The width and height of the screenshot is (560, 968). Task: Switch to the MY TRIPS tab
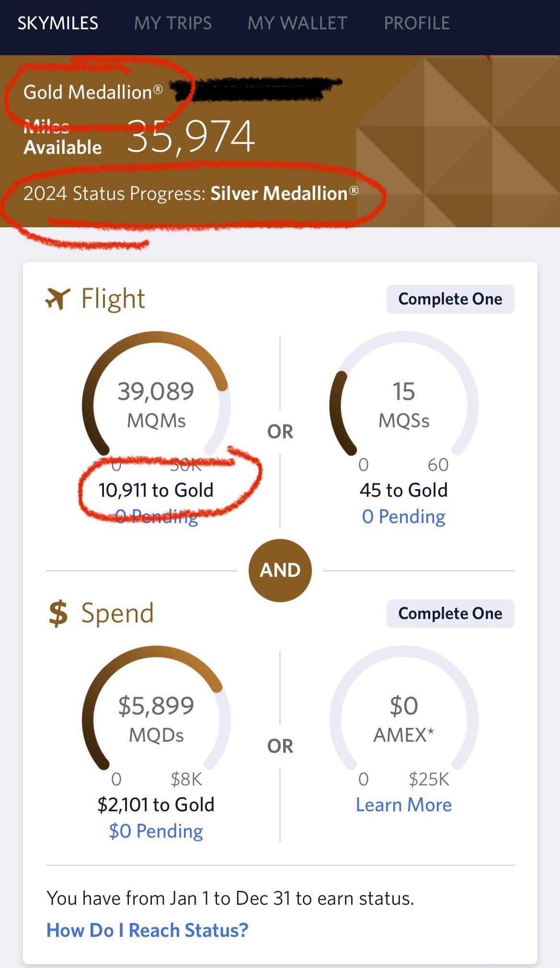click(x=173, y=22)
